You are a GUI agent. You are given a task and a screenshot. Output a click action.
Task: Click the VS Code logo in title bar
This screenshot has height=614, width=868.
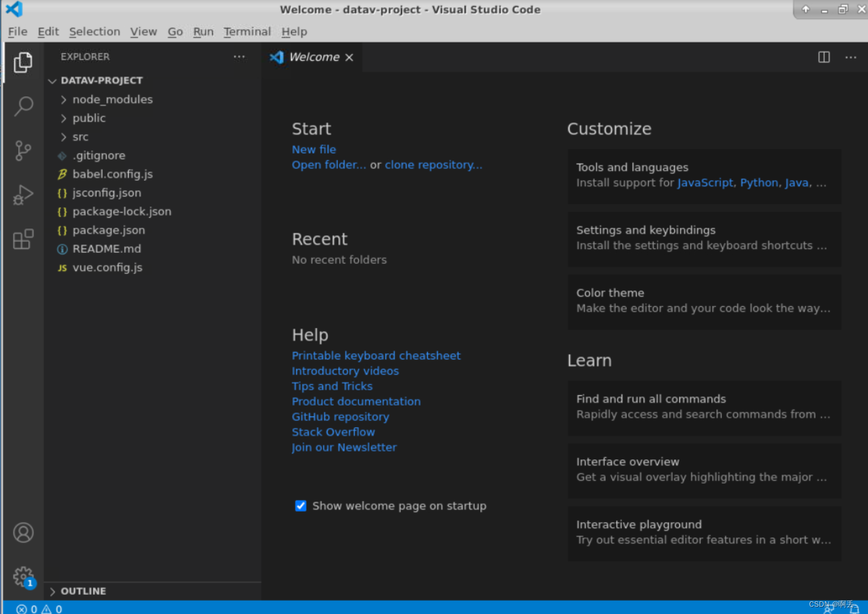(14, 9)
